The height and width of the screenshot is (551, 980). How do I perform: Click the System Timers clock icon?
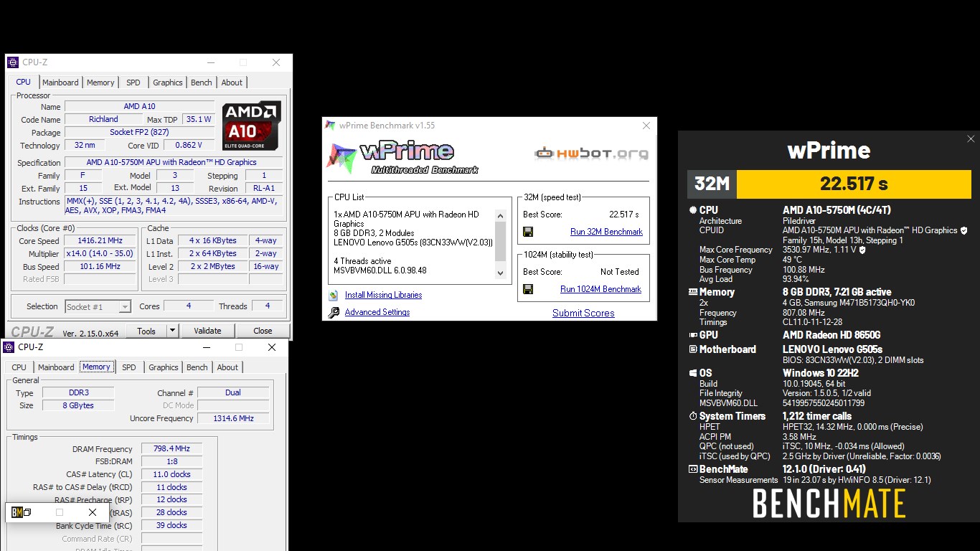point(692,416)
